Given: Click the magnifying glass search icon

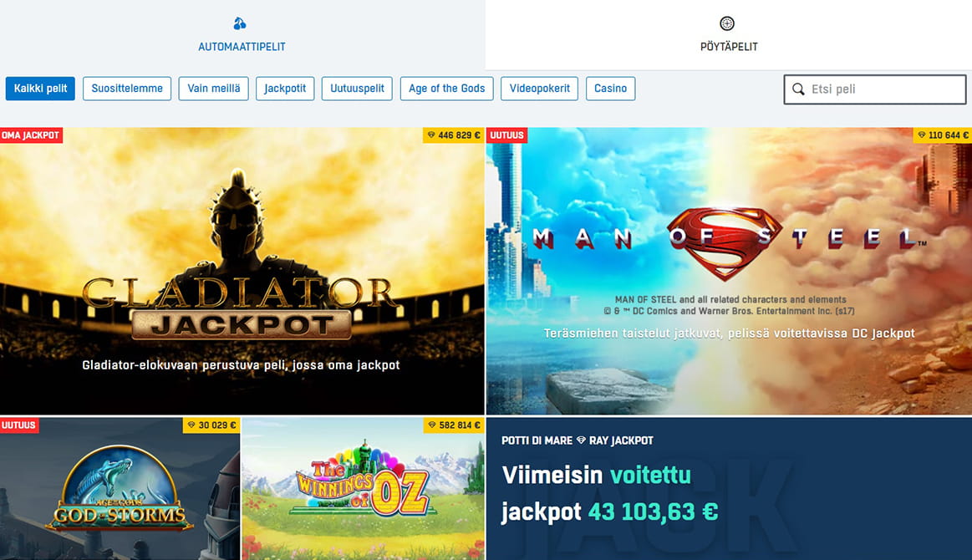Looking at the screenshot, I should (x=798, y=89).
